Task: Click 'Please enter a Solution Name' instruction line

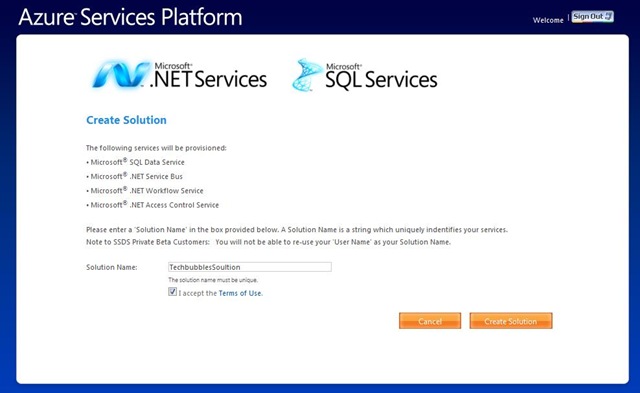Action: (297, 230)
